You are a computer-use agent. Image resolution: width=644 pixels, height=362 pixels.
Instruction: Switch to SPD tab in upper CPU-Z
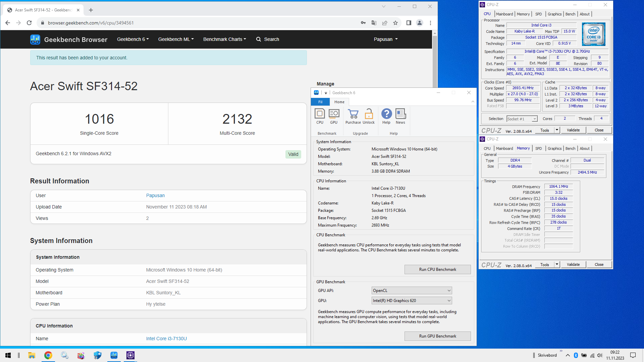pos(538,14)
